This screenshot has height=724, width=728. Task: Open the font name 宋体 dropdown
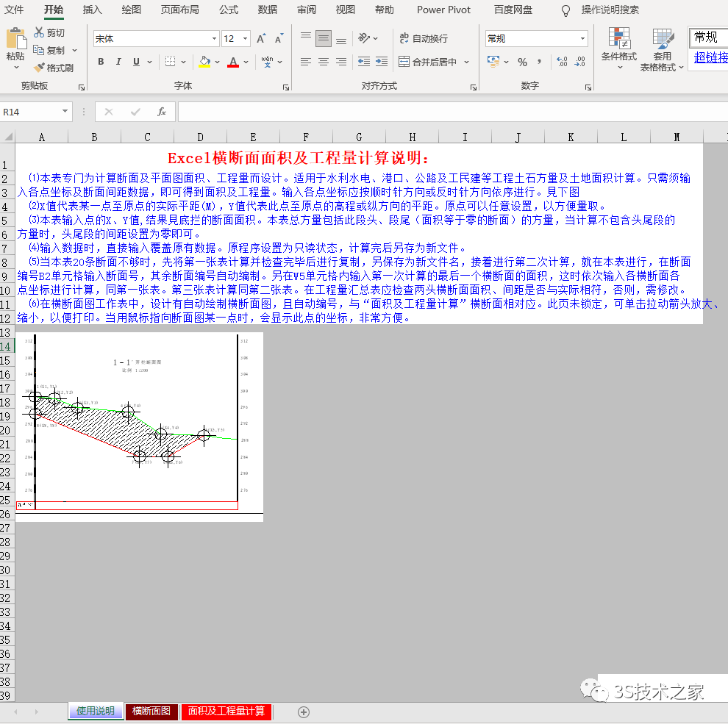[x=214, y=39]
